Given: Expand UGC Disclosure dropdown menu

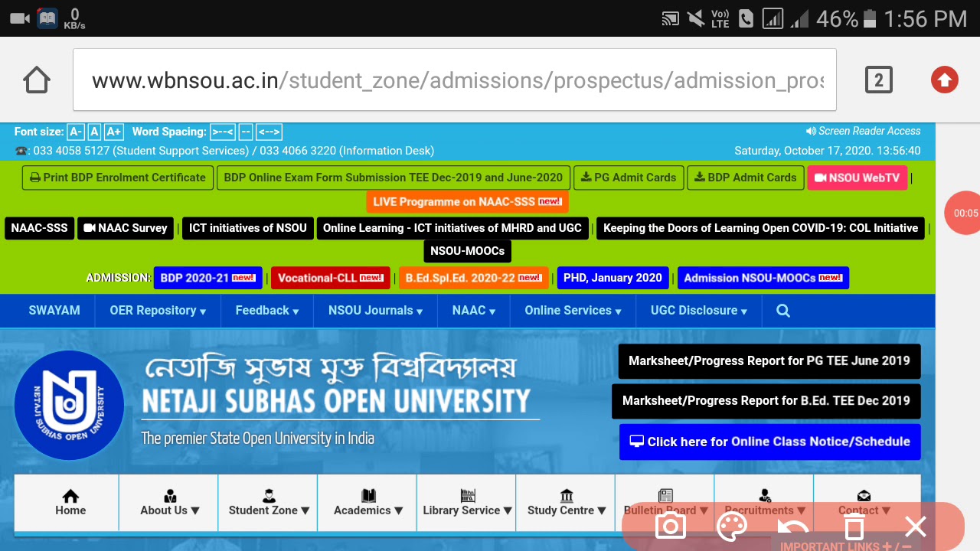Looking at the screenshot, I should (699, 311).
